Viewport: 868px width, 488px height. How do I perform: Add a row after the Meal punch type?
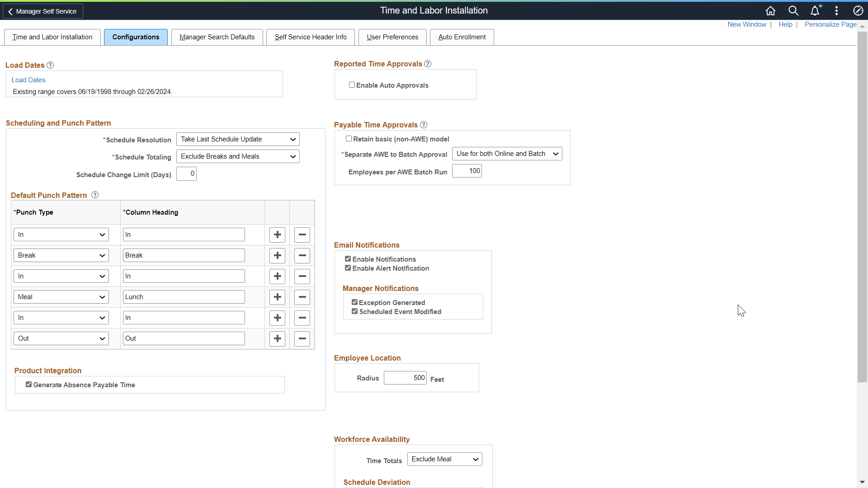point(277,297)
